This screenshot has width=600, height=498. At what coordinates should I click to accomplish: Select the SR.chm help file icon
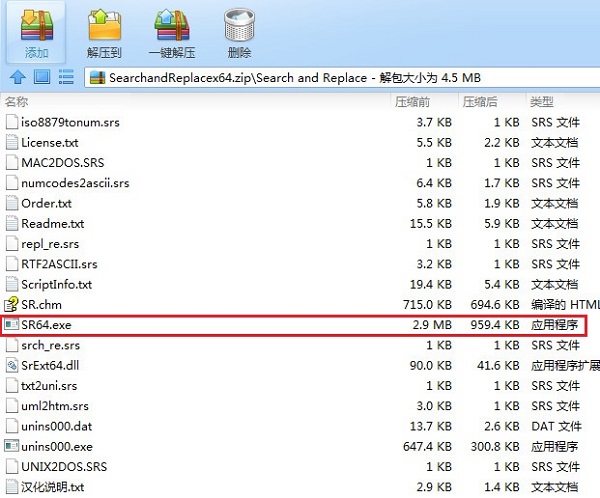click(x=11, y=305)
